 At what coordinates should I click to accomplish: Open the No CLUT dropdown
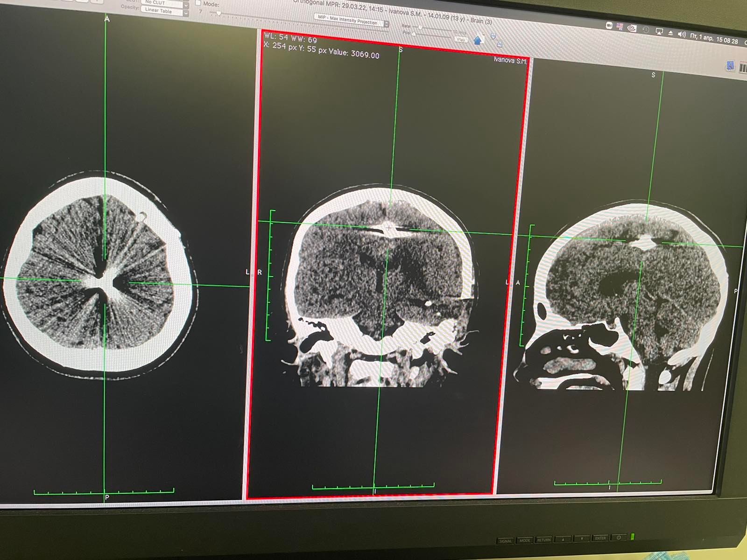pos(166,2)
